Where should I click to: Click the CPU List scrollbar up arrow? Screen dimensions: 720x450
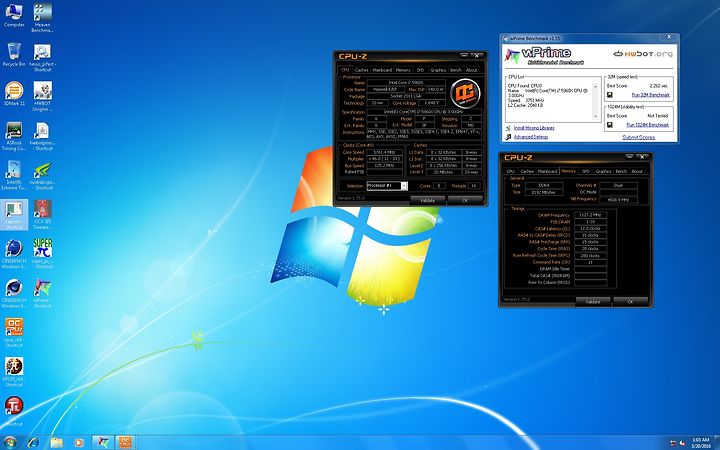point(596,86)
